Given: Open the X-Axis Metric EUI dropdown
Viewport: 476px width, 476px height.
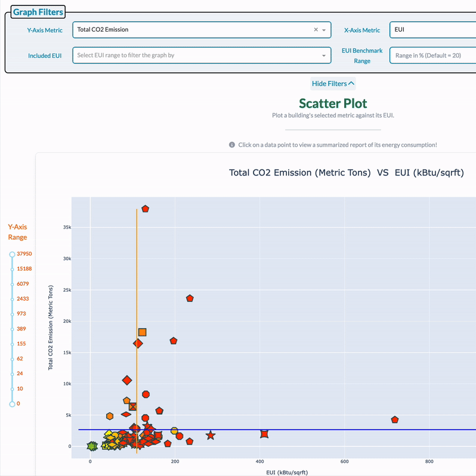Looking at the screenshot, I should [x=432, y=30].
